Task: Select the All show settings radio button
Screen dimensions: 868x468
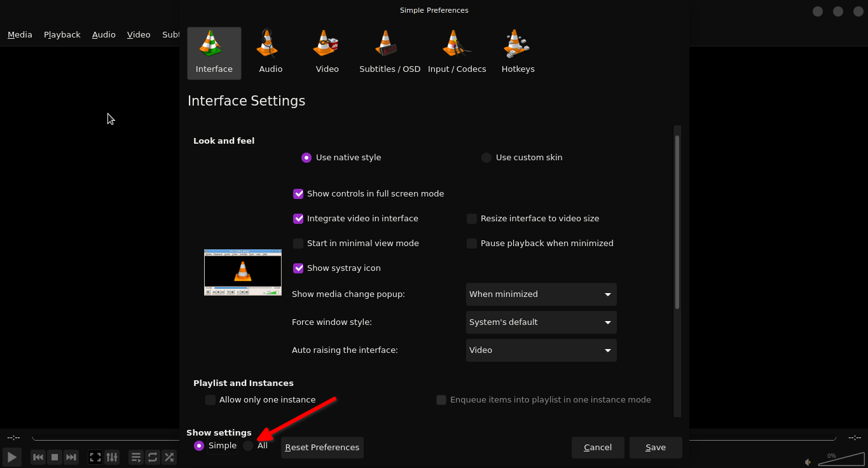Action: 249,446
